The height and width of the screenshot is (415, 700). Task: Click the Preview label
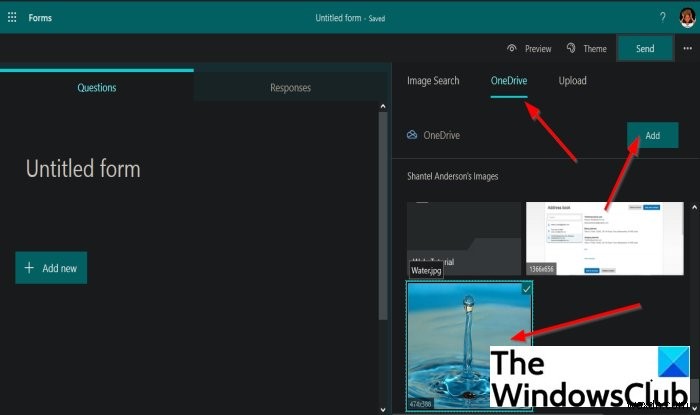click(x=538, y=49)
